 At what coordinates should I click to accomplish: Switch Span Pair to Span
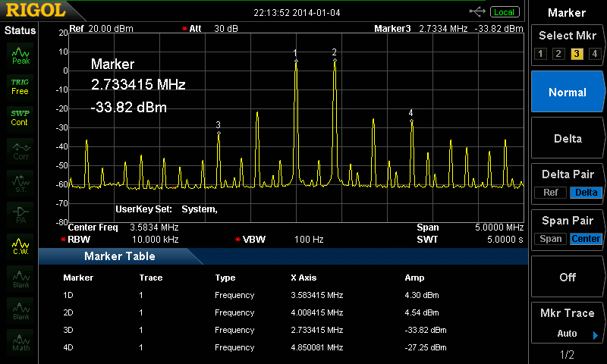[551, 239]
